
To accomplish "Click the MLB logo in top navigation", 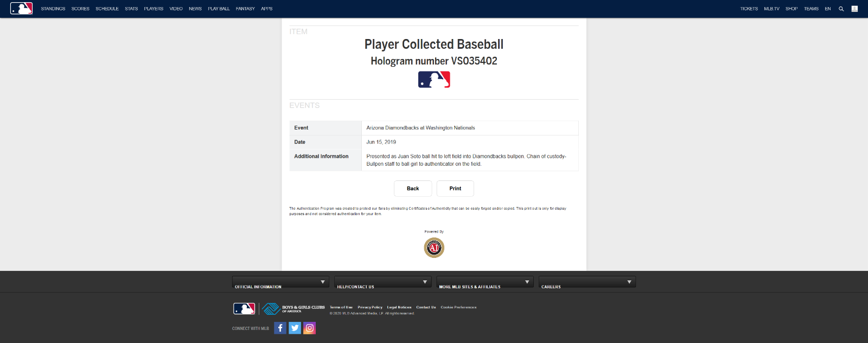I will (21, 9).
